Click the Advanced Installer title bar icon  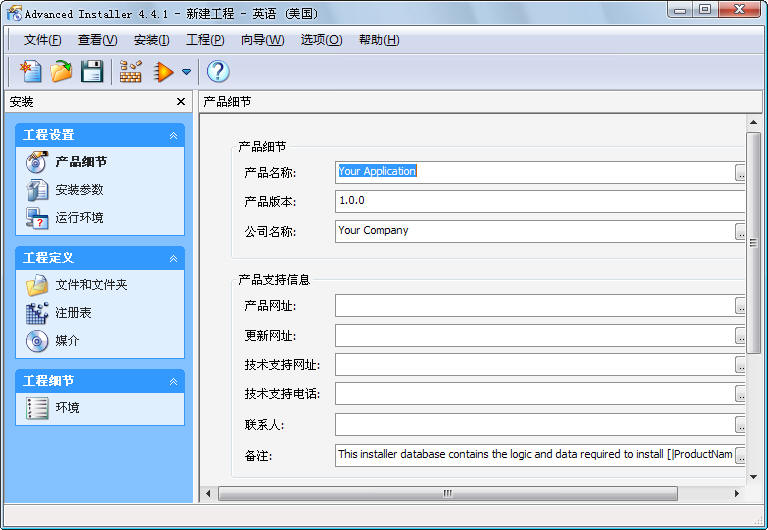pyautogui.click(x=14, y=13)
